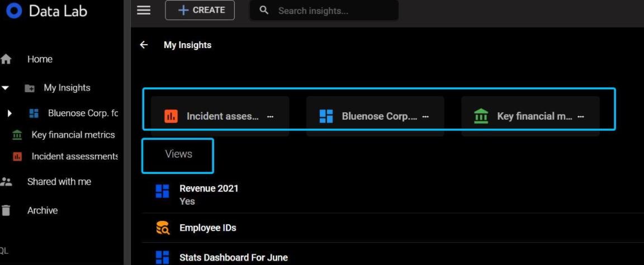Click the Revenue 2021 dashboard icon

tap(163, 191)
